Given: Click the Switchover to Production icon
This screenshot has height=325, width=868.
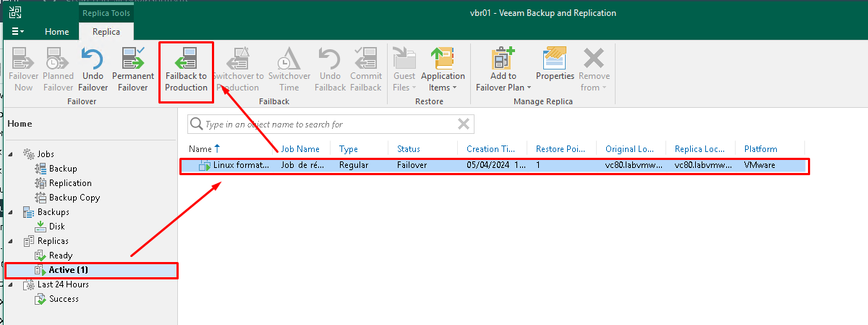Looking at the screenshot, I should point(238,69).
